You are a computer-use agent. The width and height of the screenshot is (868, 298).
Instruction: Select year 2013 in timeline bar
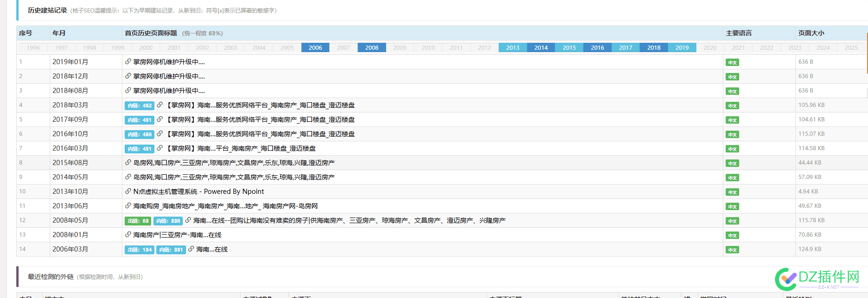click(x=513, y=47)
